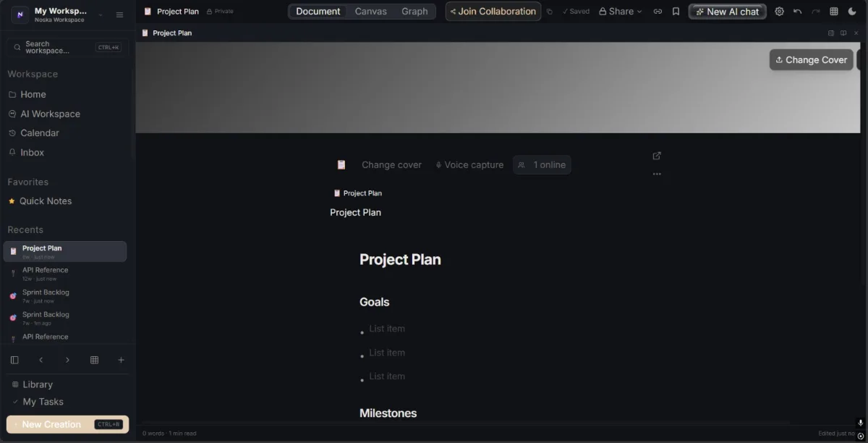Viewport: 868px width, 443px height.
Task: Close the Project Plan tab
Action: point(856,33)
